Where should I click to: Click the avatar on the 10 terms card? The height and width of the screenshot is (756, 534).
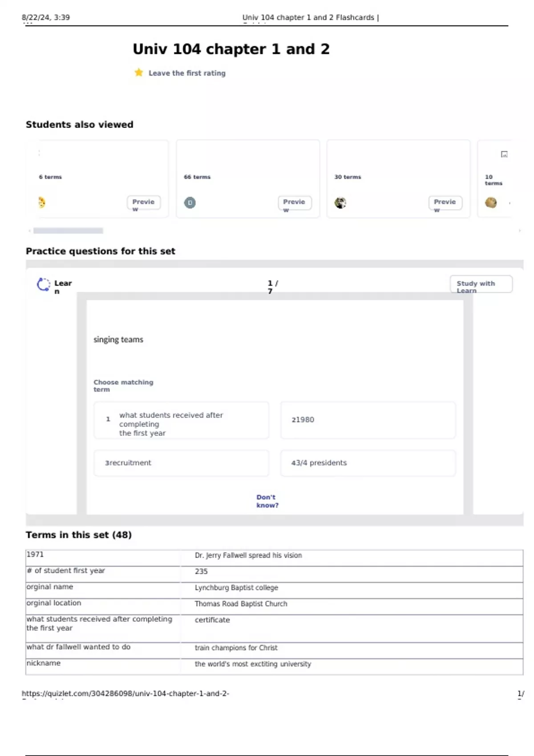[x=491, y=203]
